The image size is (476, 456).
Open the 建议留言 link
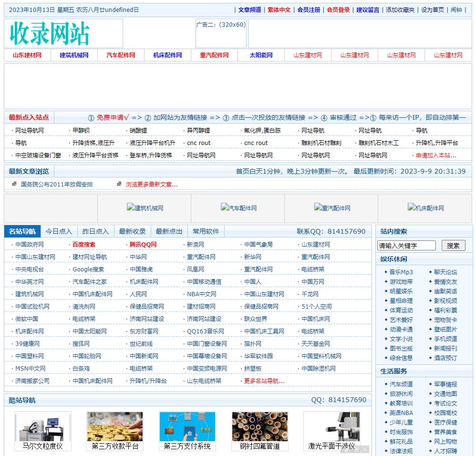(368, 10)
